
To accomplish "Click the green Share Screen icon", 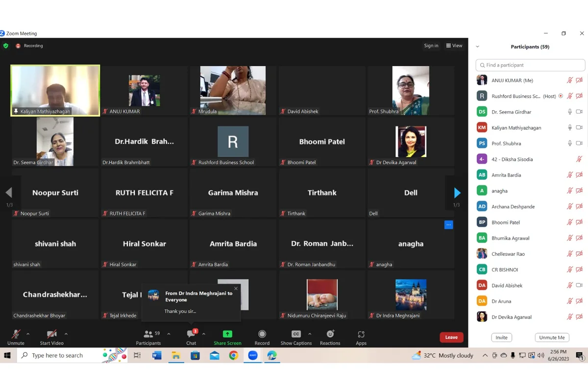I will tap(227, 334).
